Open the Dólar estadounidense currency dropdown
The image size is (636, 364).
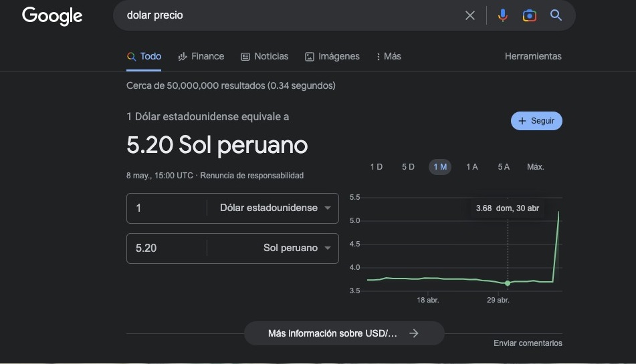point(275,208)
